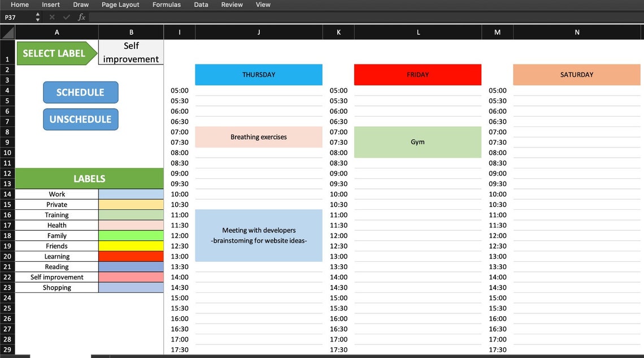Open the Data menu
The height and width of the screenshot is (358, 644).
pyautogui.click(x=201, y=5)
